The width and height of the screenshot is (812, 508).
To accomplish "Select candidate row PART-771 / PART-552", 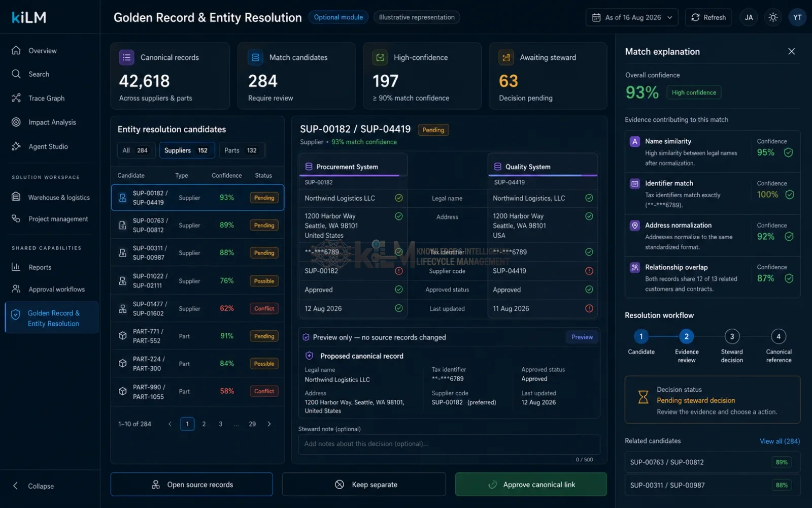I will point(197,336).
